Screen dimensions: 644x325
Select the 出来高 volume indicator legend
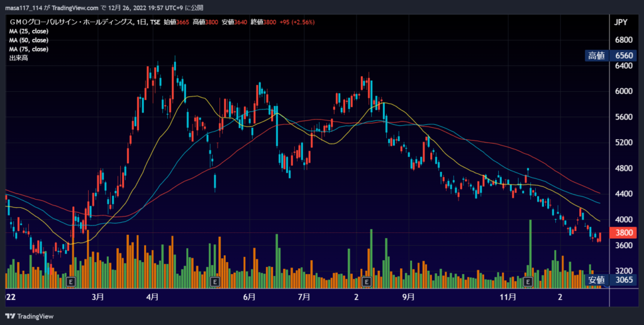[x=18, y=59]
